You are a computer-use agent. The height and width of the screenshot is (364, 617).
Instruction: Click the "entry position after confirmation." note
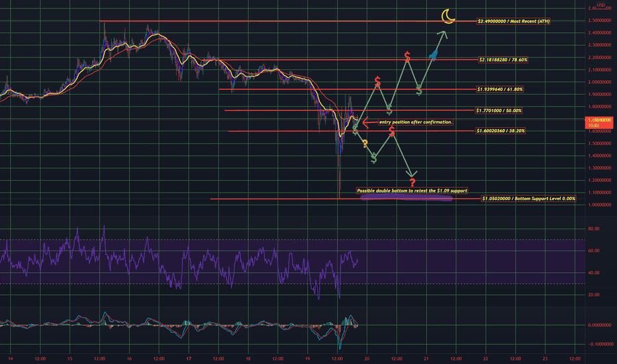click(416, 122)
